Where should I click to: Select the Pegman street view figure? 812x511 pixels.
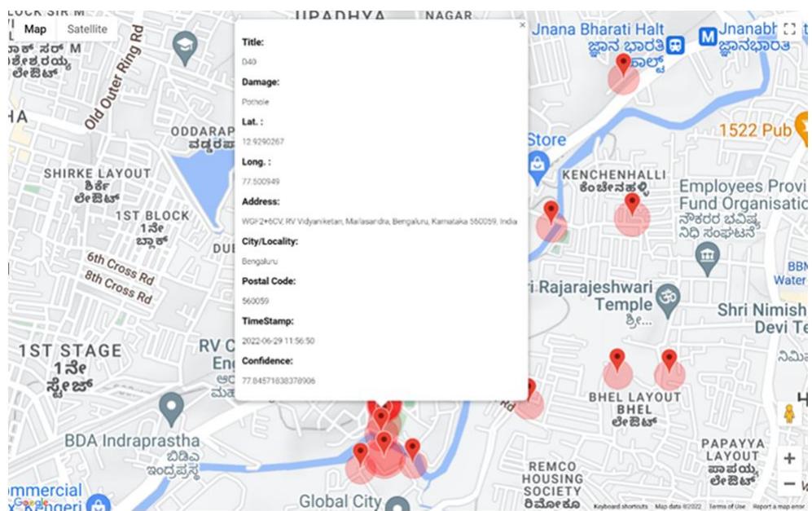[x=790, y=416]
